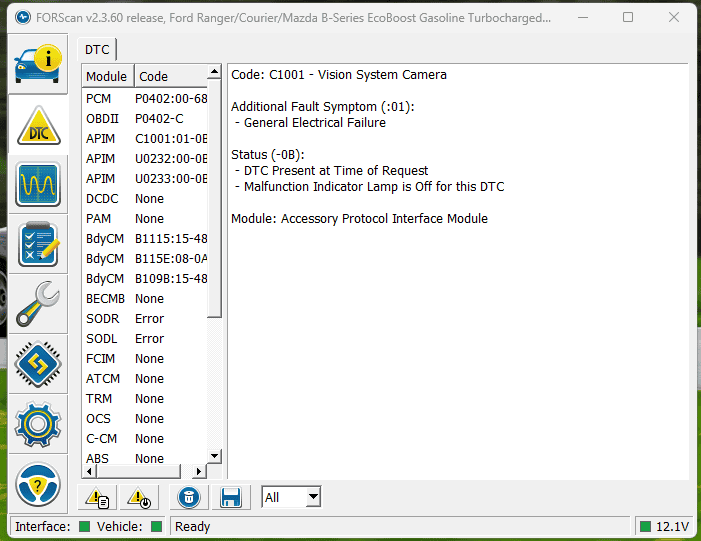The height and width of the screenshot is (541, 701).
Task: Click the Interface status green indicator
Action: tap(84, 527)
